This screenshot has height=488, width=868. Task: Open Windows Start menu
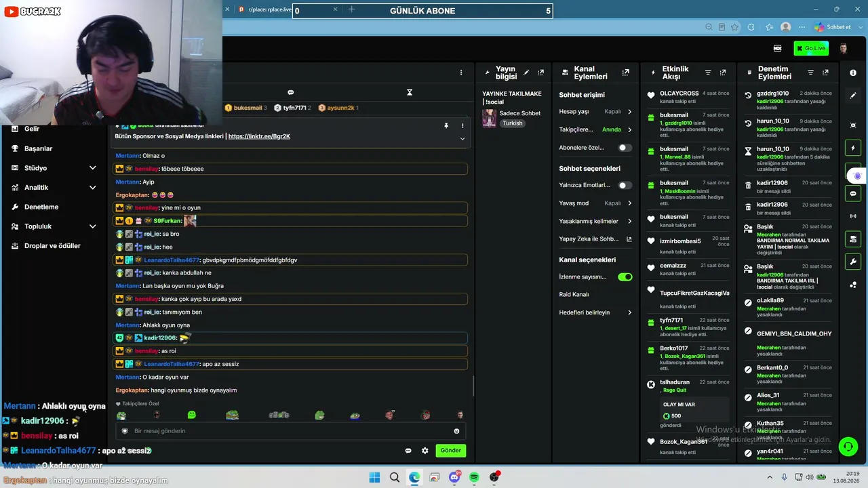click(x=374, y=477)
